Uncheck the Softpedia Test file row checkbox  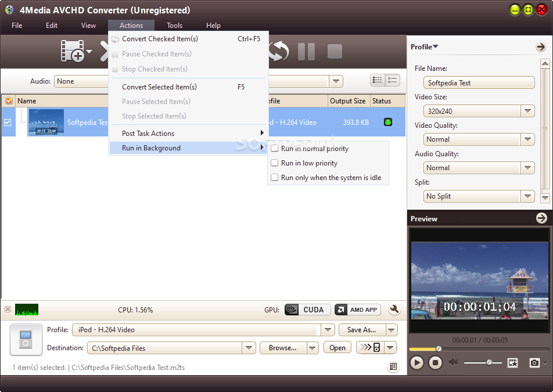click(x=8, y=123)
